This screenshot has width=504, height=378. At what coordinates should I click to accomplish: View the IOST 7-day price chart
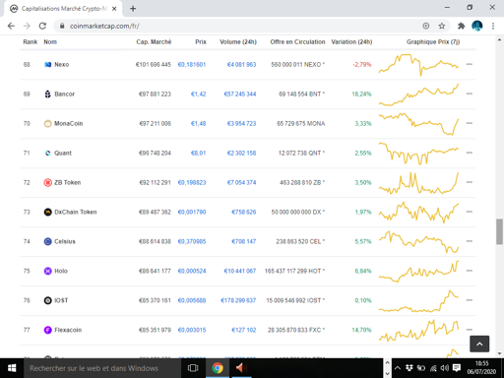click(419, 301)
